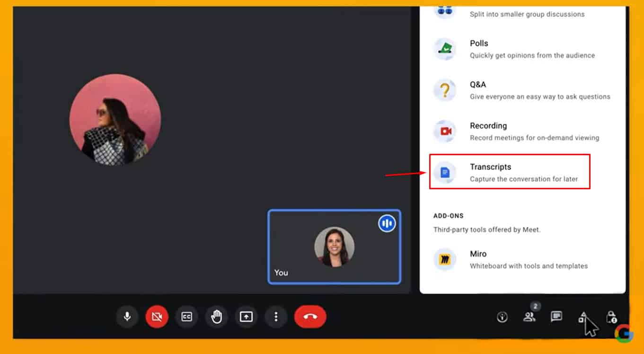Open the Recording activity icon
Screen dimensions: 644x354
[x=444, y=131]
